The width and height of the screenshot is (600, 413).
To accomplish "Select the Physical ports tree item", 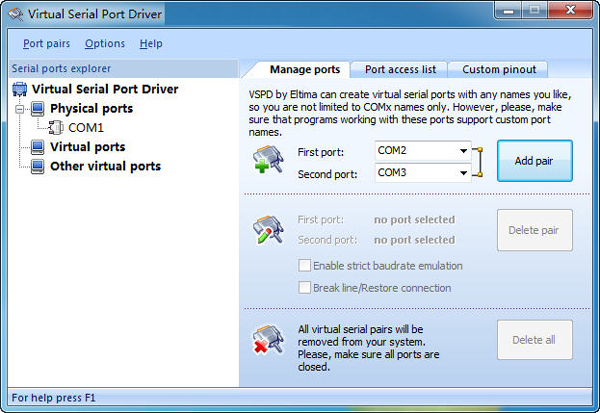I will point(91,109).
